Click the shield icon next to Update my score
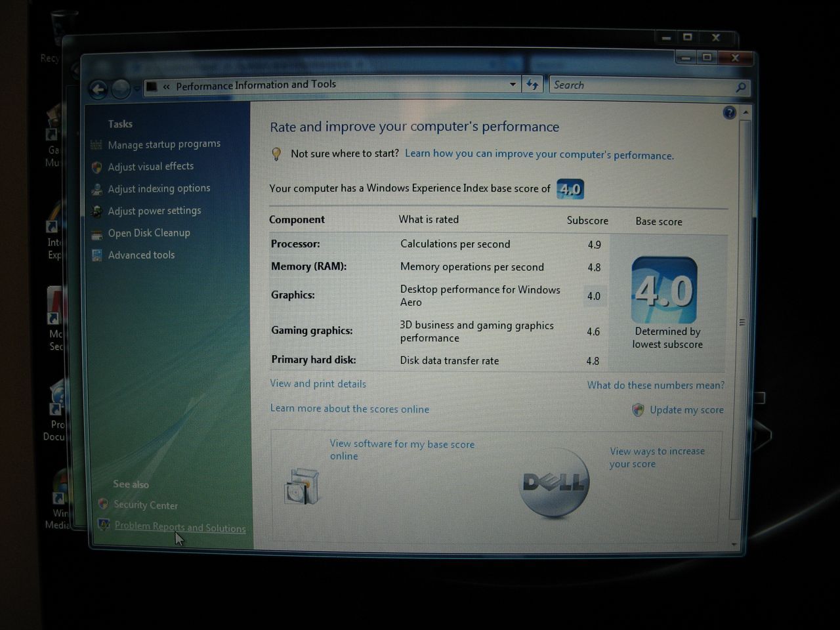The image size is (840, 630). coord(638,410)
